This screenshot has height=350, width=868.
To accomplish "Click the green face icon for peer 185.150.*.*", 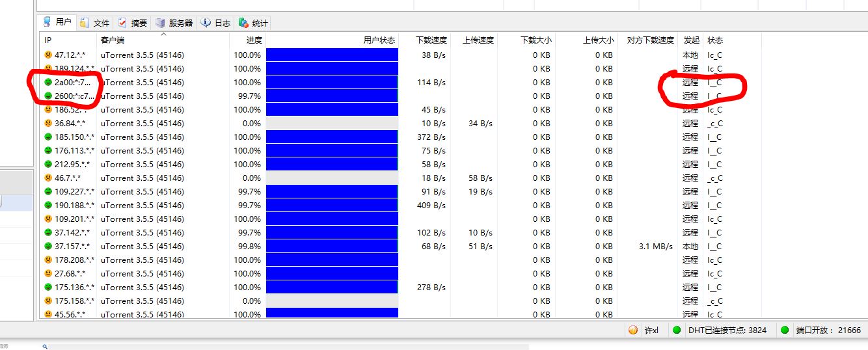I will tap(48, 137).
